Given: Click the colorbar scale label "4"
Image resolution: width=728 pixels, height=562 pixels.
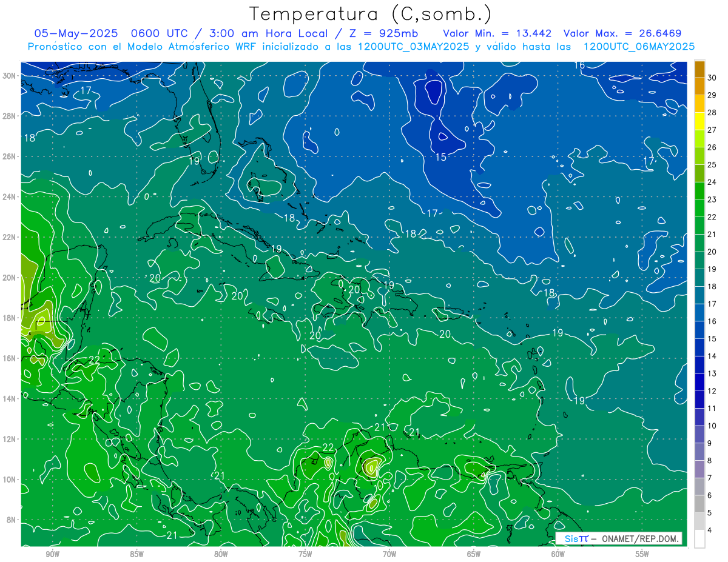Looking at the screenshot, I should pos(710,530).
